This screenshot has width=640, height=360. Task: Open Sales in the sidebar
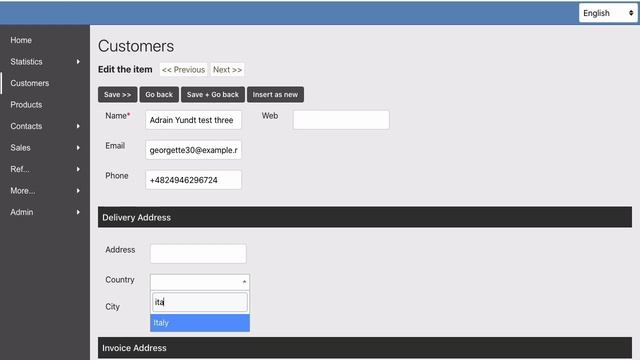click(x=20, y=148)
